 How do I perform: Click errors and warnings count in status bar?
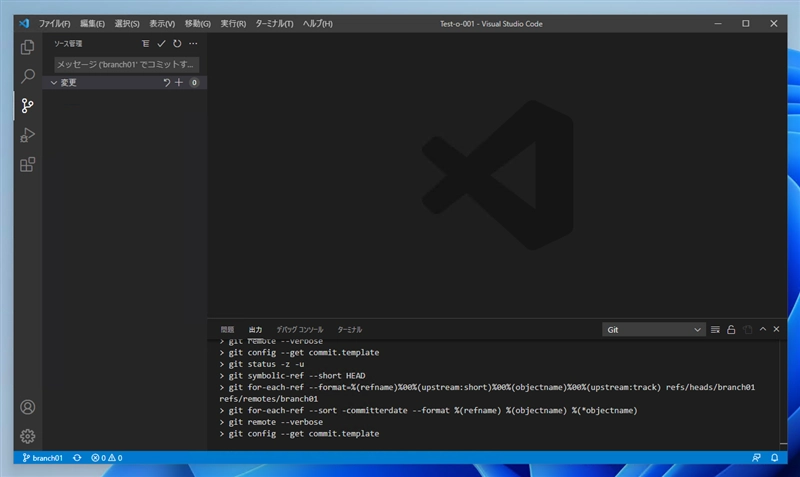(x=106, y=458)
